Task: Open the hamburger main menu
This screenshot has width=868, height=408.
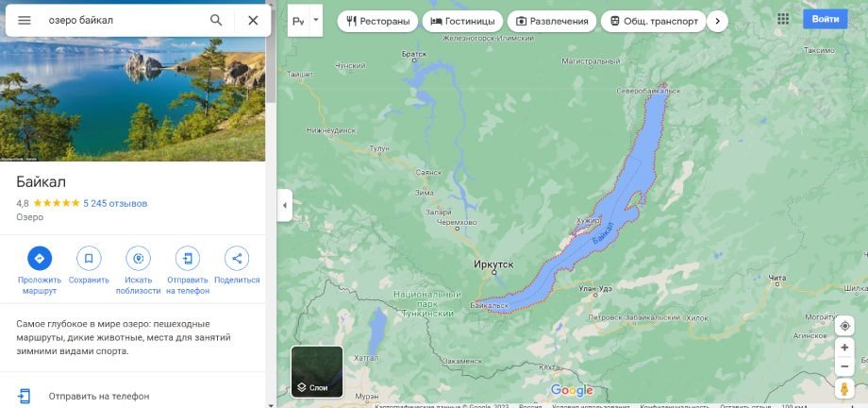Action: tap(24, 21)
